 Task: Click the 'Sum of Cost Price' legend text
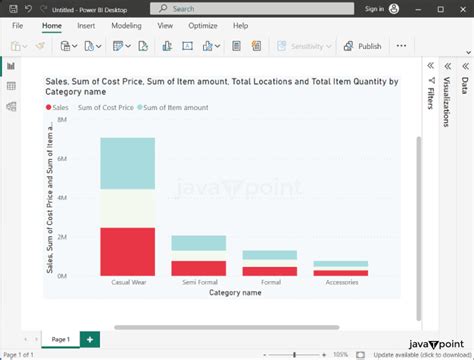tap(106, 107)
